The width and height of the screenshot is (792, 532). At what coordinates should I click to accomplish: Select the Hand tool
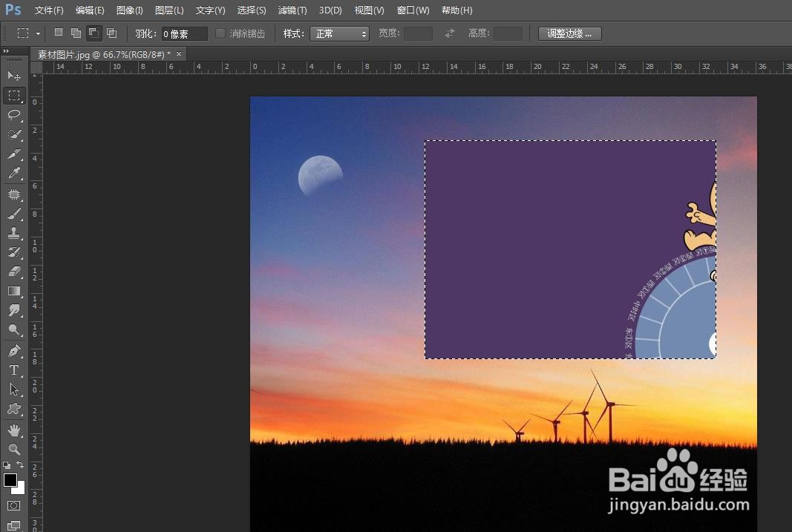point(14,430)
